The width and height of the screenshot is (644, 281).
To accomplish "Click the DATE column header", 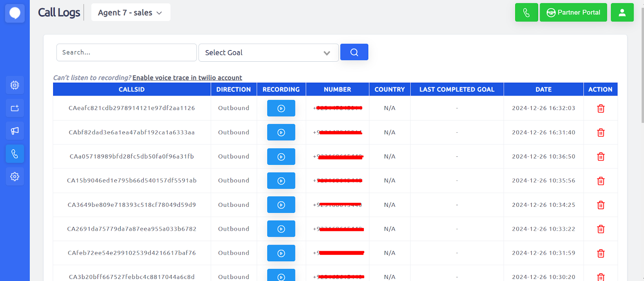I will pyautogui.click(x=543, y=90).
